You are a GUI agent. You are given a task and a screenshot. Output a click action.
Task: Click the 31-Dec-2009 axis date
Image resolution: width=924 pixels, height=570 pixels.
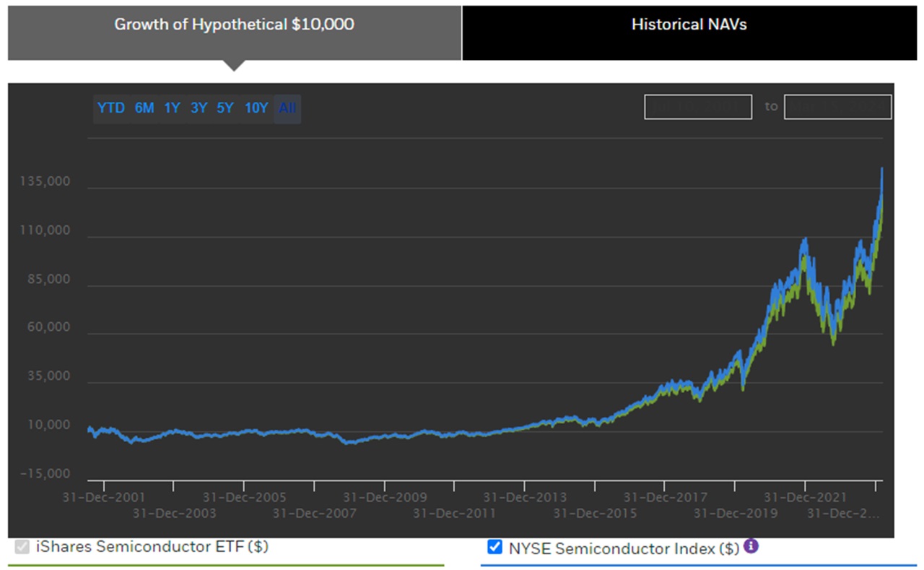(x=385, y=497)
